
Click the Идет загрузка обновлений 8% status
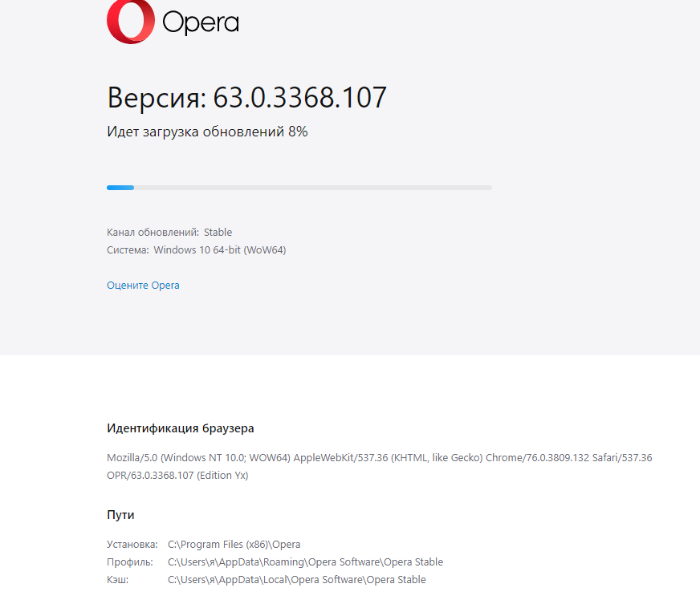pyautogui.click(x=207, y=132)
